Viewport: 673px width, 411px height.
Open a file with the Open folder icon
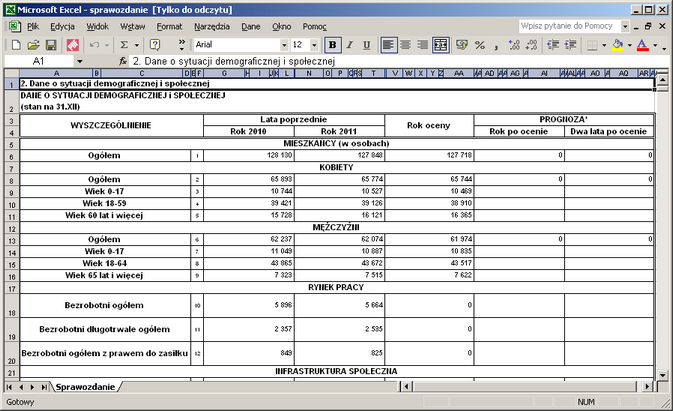click(x=32, y=45)
